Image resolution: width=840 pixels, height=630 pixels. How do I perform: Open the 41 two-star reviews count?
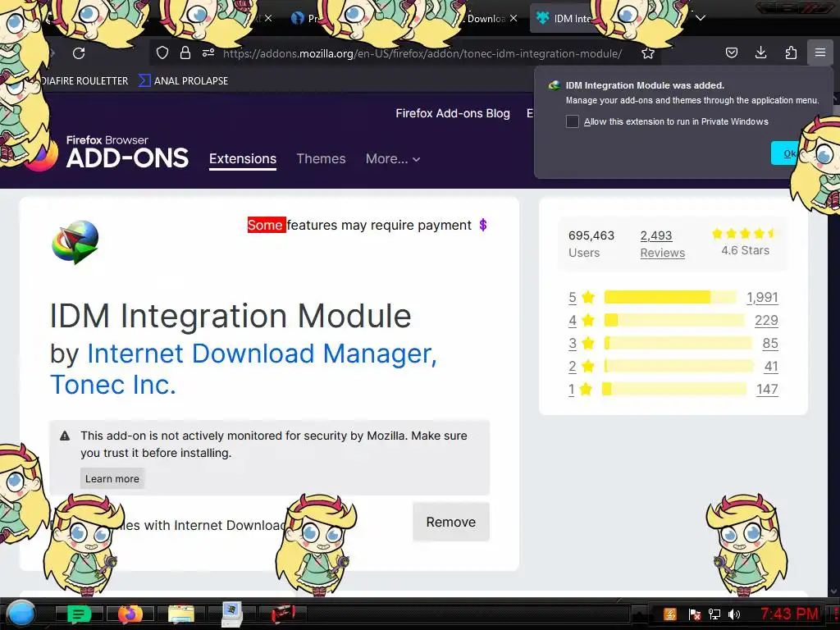coord(771,367)
